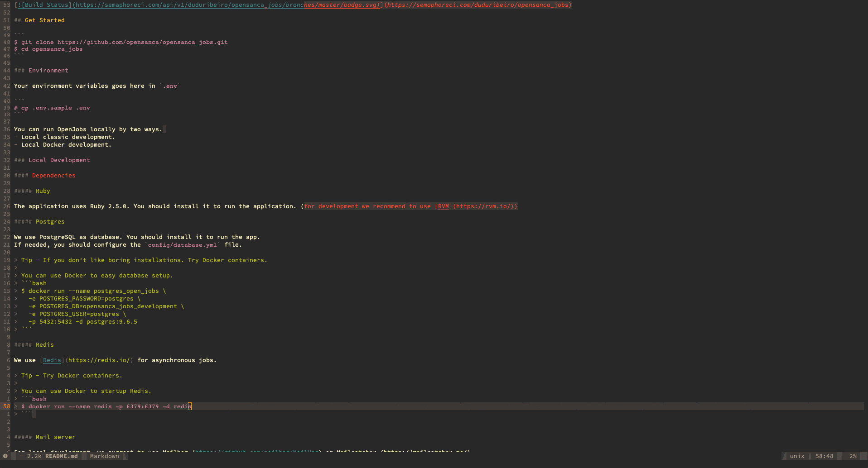Click the unix line-ending indicator
Screen dimensions: 868x468
[797, 456]
